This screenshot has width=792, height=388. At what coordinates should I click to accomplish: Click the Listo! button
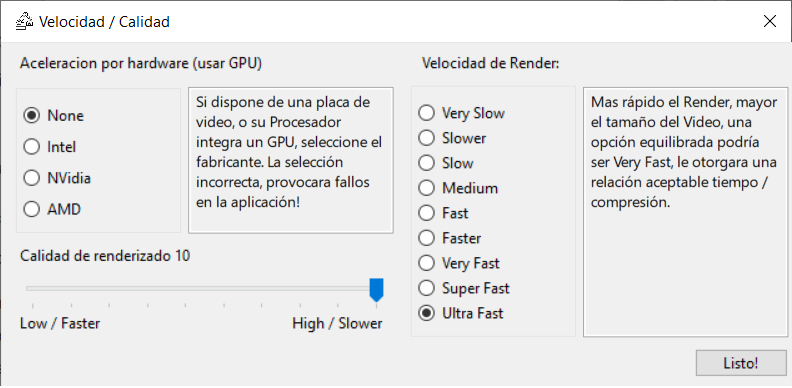pyautogui.click(x=741, y=363)
